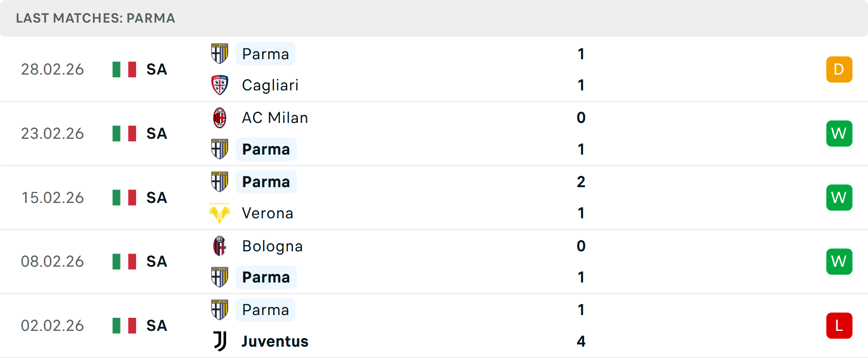Click the Juventus club logo
This screenshot has width=868, height=358.
[x=220, y=341]
